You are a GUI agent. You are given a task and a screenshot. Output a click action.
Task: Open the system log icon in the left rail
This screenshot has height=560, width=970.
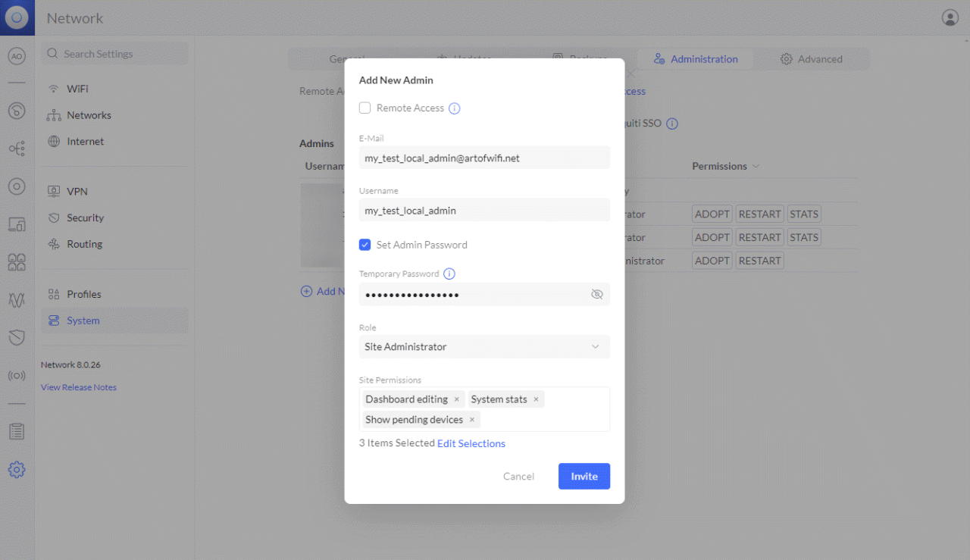click(x=17, y=430)
